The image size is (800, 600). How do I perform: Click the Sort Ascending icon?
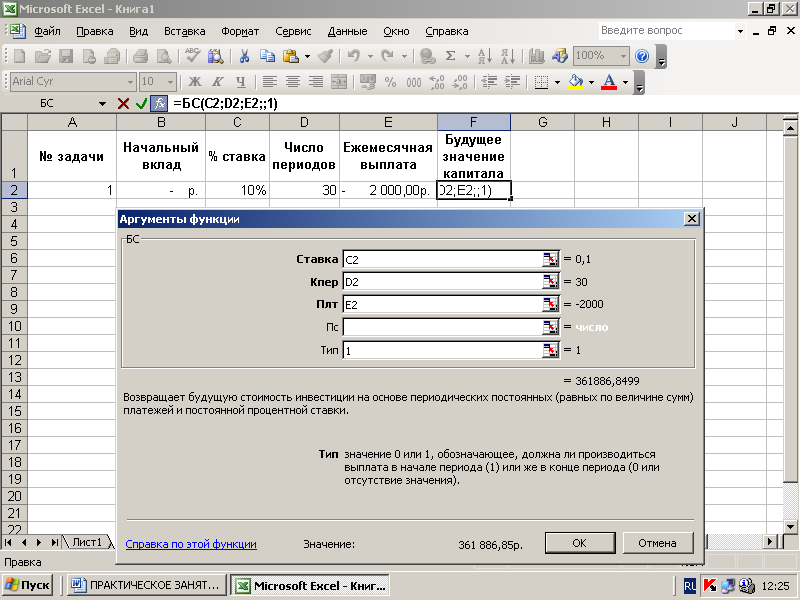click(484, 56)
